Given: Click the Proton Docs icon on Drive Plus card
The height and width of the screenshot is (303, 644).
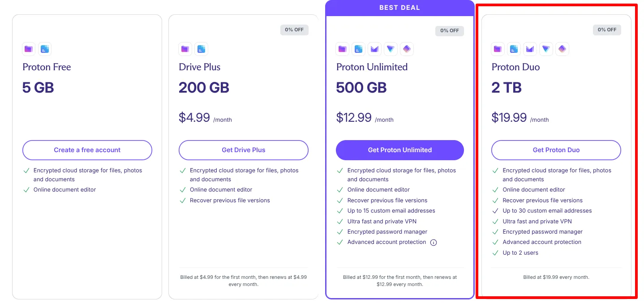Looking at the screenshot, I should pos(201,49).
